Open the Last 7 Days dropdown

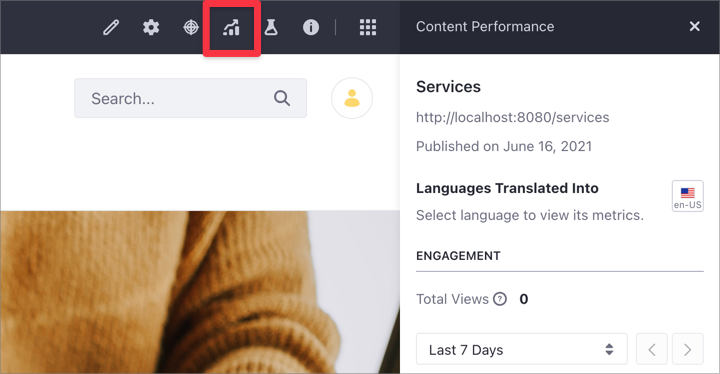coord(522,349)
